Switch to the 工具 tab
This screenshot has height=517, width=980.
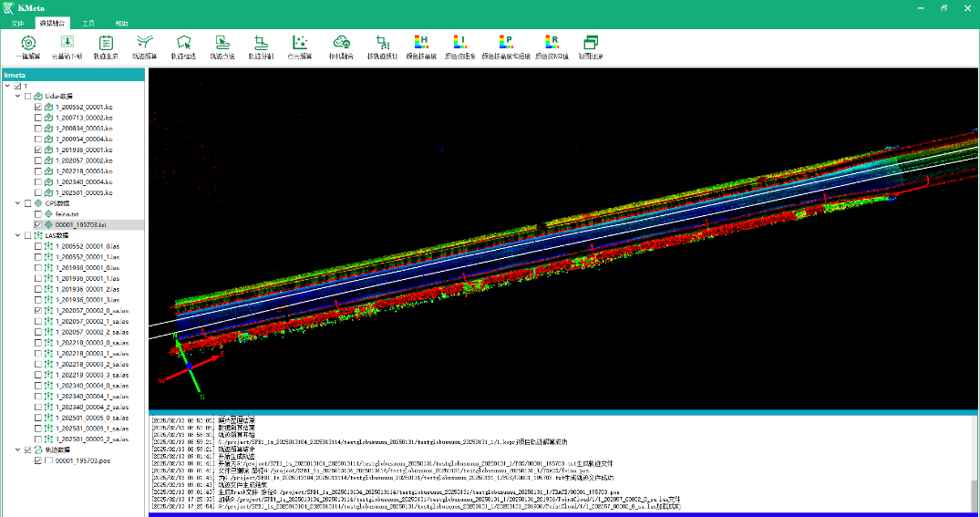tap(88, 23)
